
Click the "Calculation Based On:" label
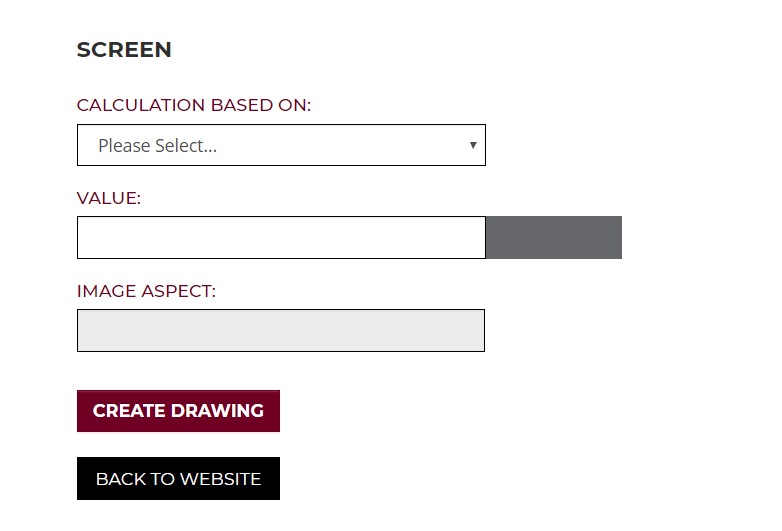tap(194, 105)
